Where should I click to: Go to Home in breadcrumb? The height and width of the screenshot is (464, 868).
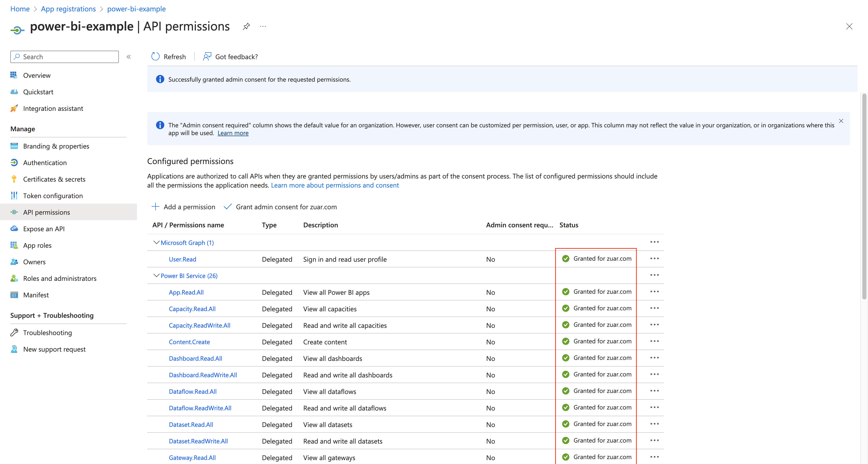click(20, 9)
